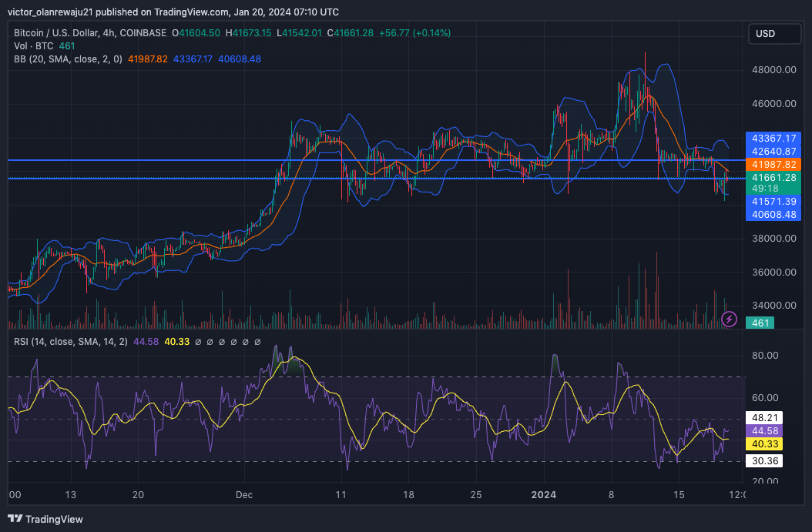Click the 15 date label on time axis
This screenshot has width=812, height=532.
(x=679, y=495)
